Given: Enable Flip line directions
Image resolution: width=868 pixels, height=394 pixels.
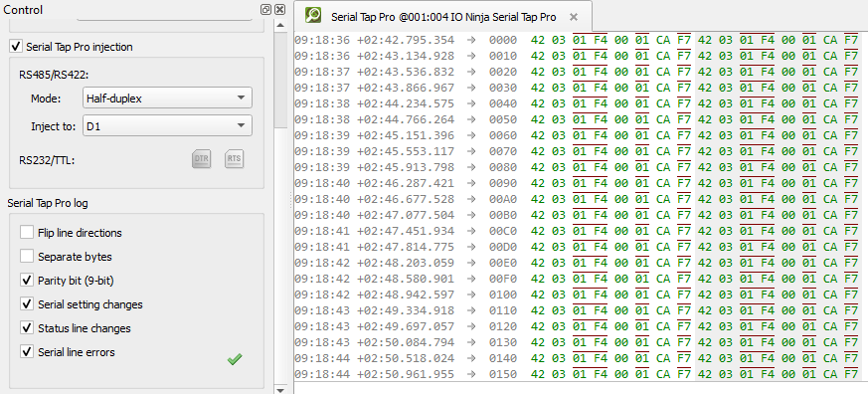Looking at the screenshot, I should (x=27, y=232).
